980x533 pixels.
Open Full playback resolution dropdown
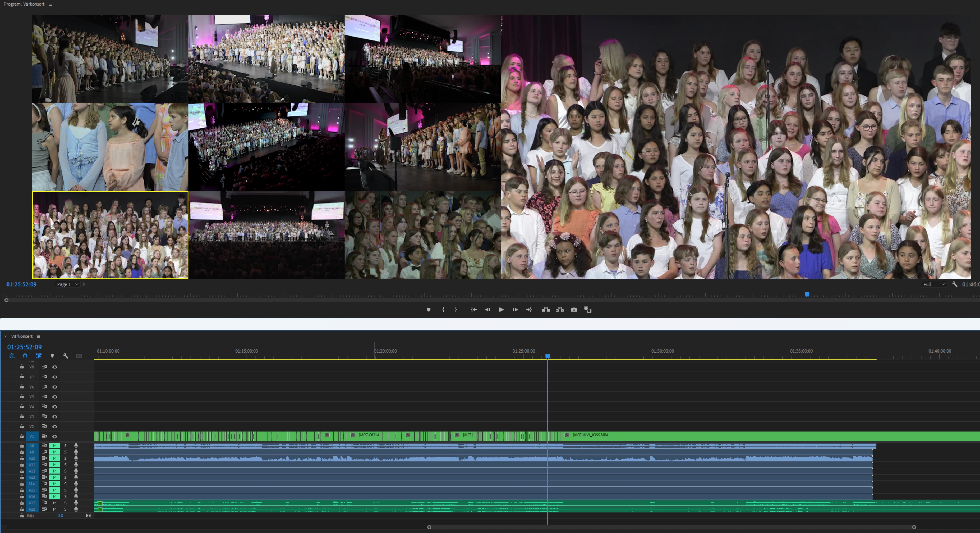tap(934, 284)
